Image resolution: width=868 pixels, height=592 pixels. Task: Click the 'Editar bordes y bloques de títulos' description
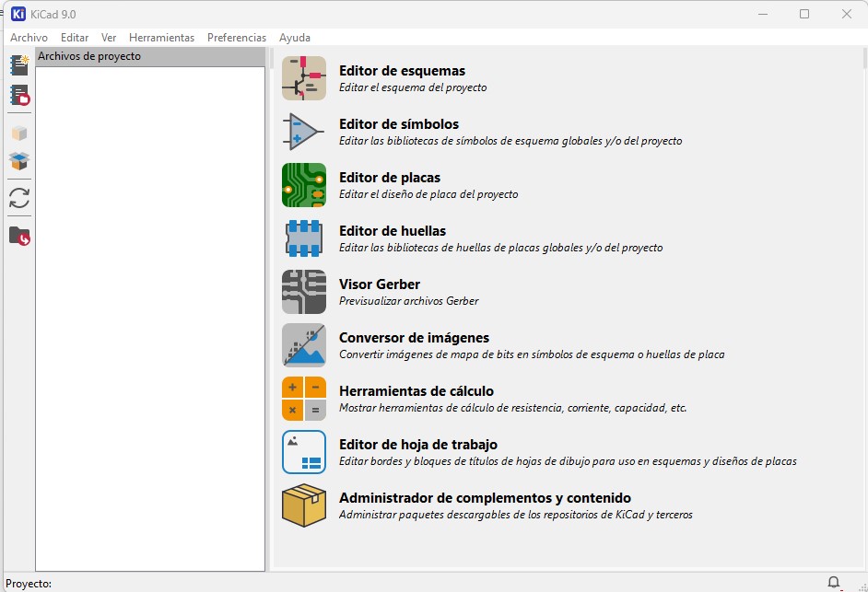(568, 461)
